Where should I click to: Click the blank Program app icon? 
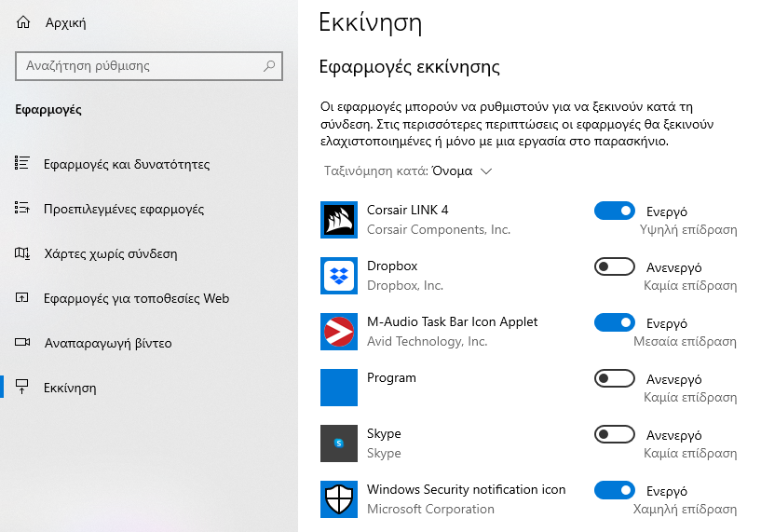tap(339, 388)
